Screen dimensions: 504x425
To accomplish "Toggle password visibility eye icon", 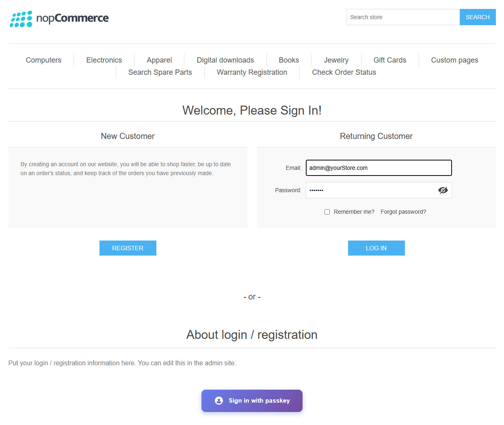I will (x=443, y=190).
